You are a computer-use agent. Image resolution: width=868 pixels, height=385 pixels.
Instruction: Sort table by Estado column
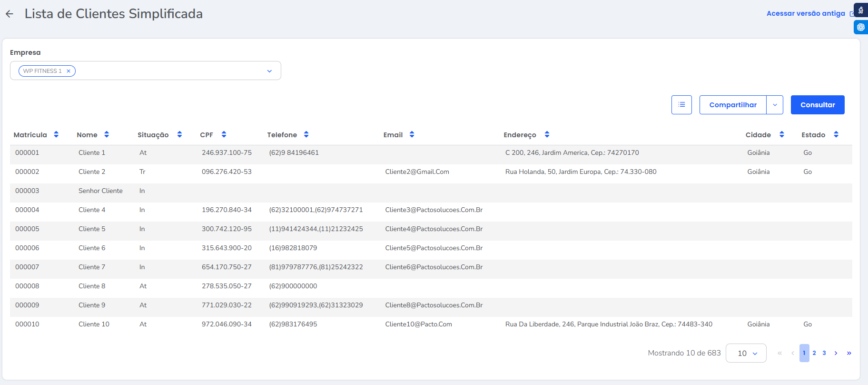836,135
